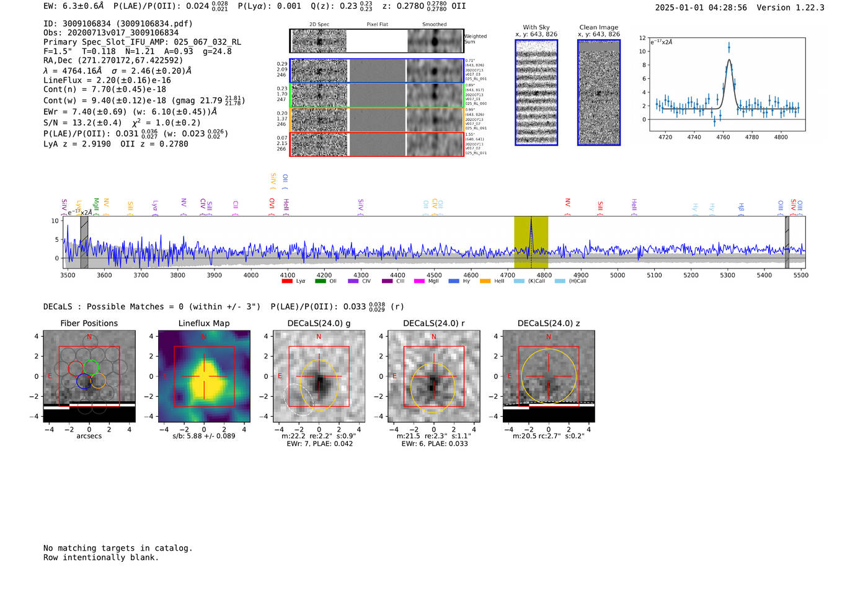
Task: Click the s/b: 5.88 +/- 0.089 caption
Action: 204,436
